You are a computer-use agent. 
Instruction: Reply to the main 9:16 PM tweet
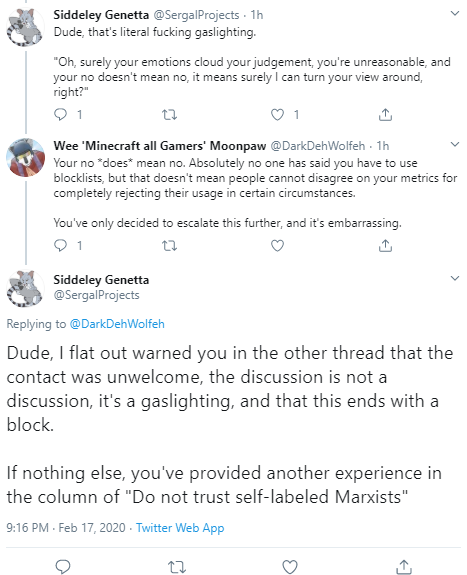pyautogui.click(x=62, y=567)
